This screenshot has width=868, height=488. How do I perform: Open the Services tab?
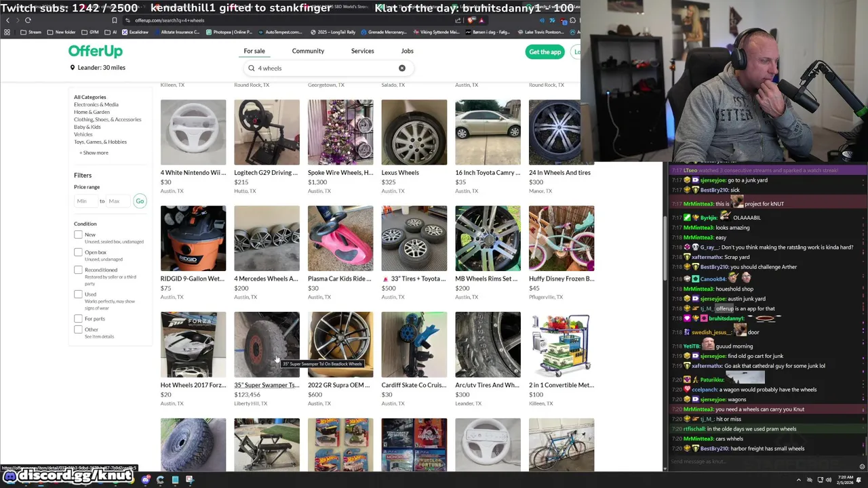tap(362, 51)
